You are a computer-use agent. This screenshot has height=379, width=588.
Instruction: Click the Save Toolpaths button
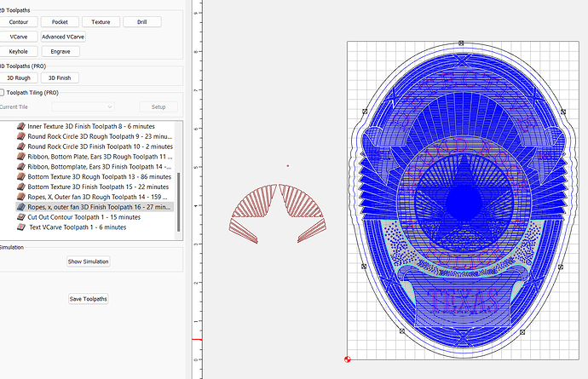click(89, 299)
